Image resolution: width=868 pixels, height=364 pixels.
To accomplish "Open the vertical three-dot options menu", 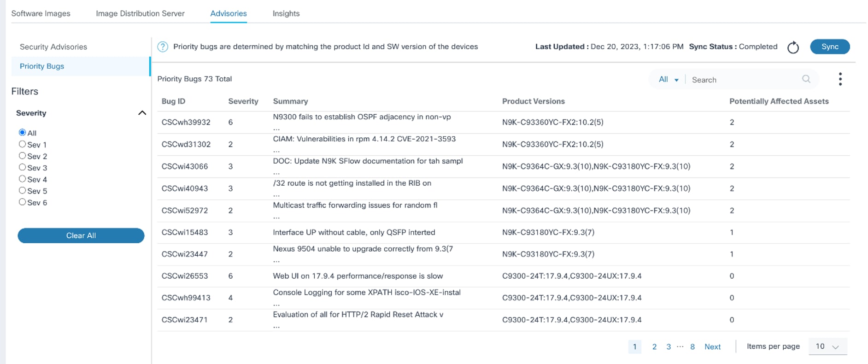I will (x=840, y=79).
